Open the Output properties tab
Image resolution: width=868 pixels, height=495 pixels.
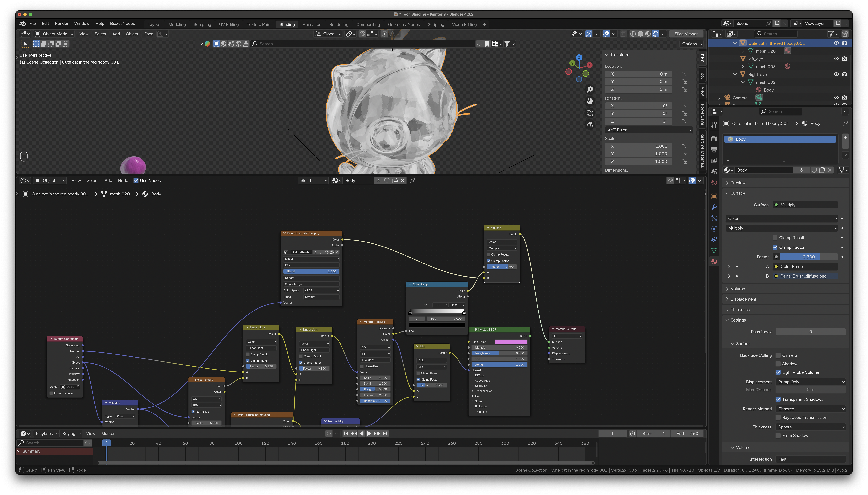[714, 150]
